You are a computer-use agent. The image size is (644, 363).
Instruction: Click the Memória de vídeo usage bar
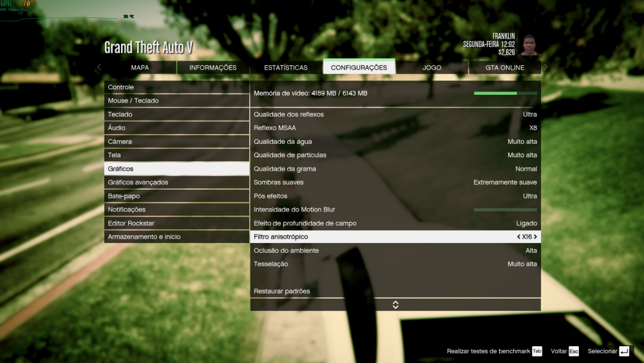tap(505, 93)
